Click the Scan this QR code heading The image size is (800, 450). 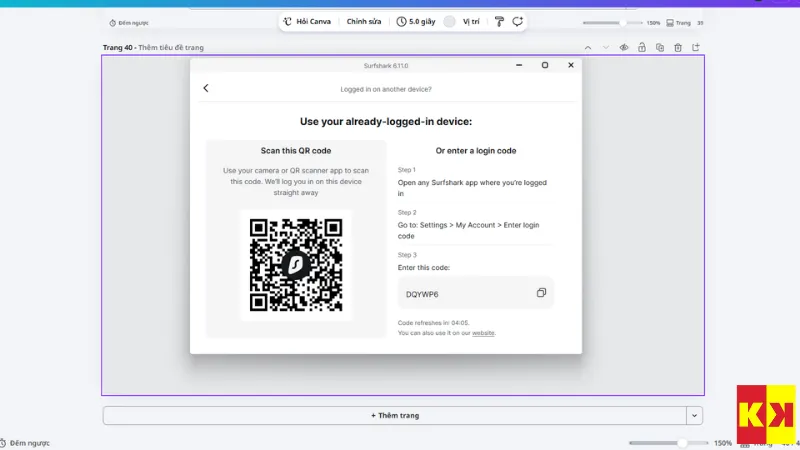point(296,151)
